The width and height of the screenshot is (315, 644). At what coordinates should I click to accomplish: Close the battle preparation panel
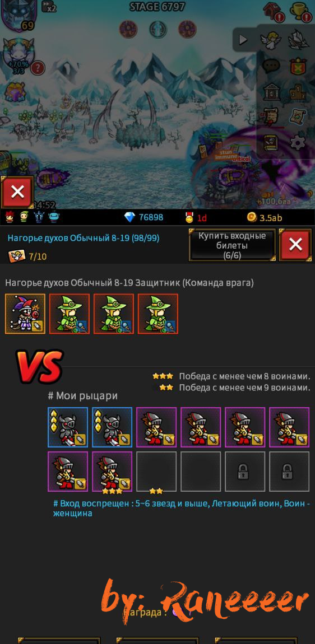tap(295, 245)
